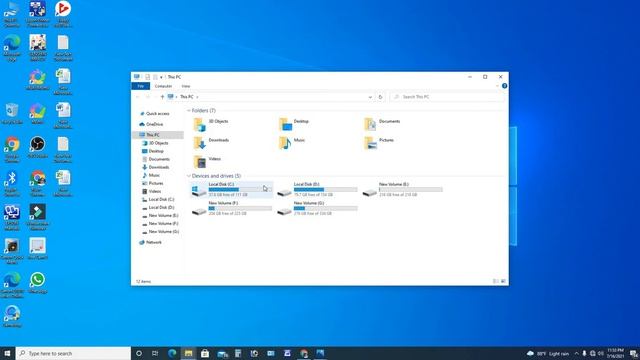Image resolution: width=640 pixels, height=360 pixels.
Task: Open the Action Center notifications icon
Action: [633, 353]
